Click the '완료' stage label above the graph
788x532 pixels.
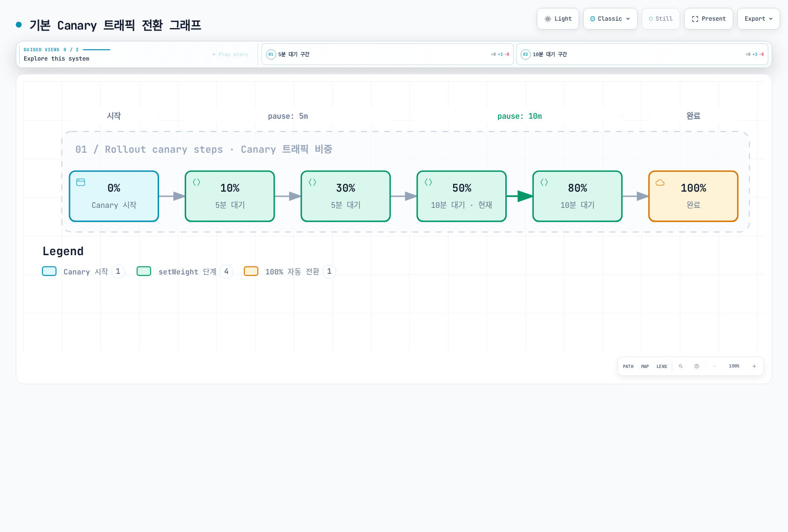pos(693,116)
